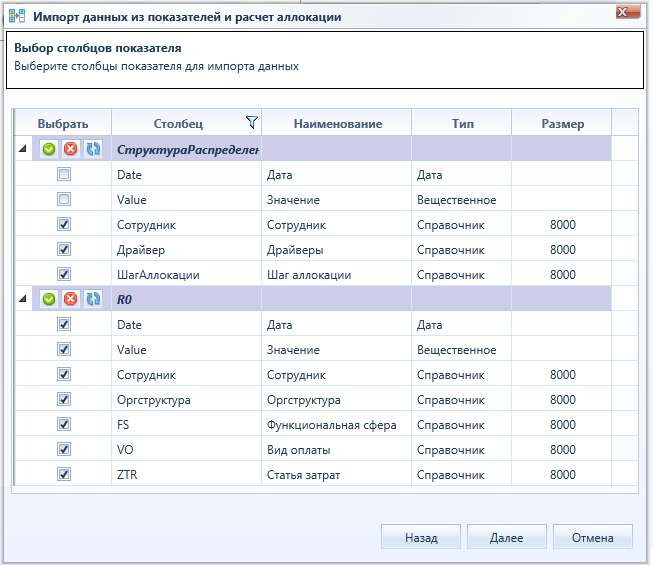Screen dimensions: 653x565
Task: Click 8000 size in ZTR row
Action: tap(563, 474)
